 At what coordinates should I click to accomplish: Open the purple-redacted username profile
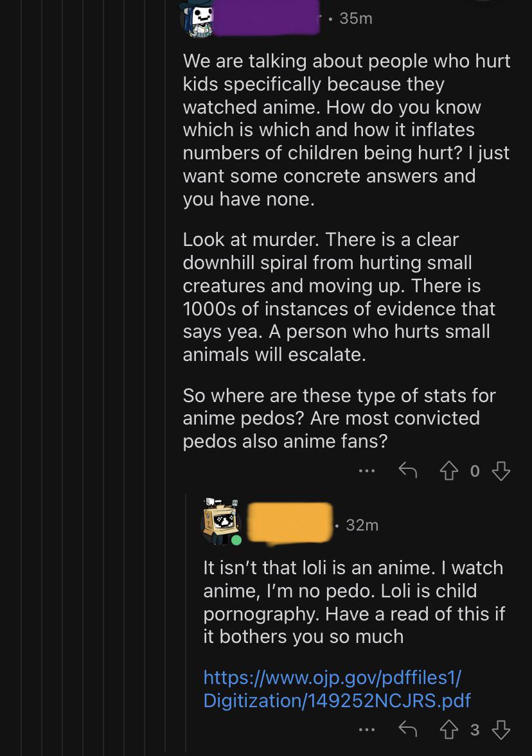pos(265,18)
